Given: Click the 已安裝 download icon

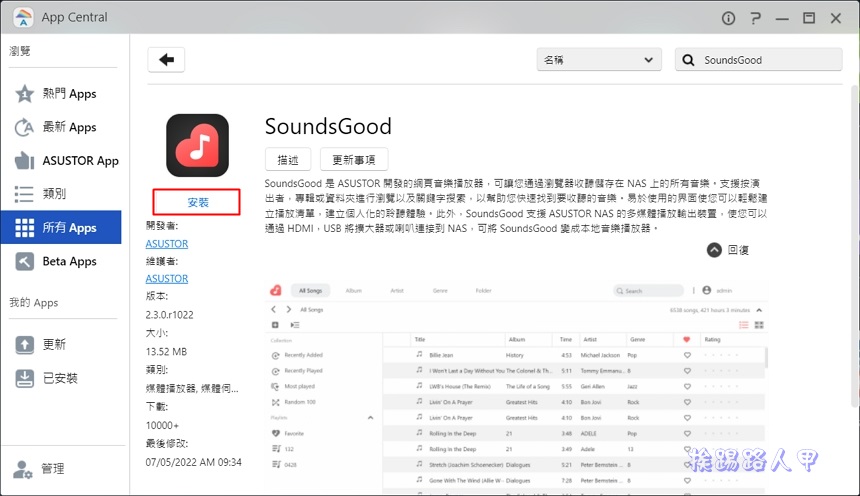Looking at the screenshot, I should pos(24,378).
